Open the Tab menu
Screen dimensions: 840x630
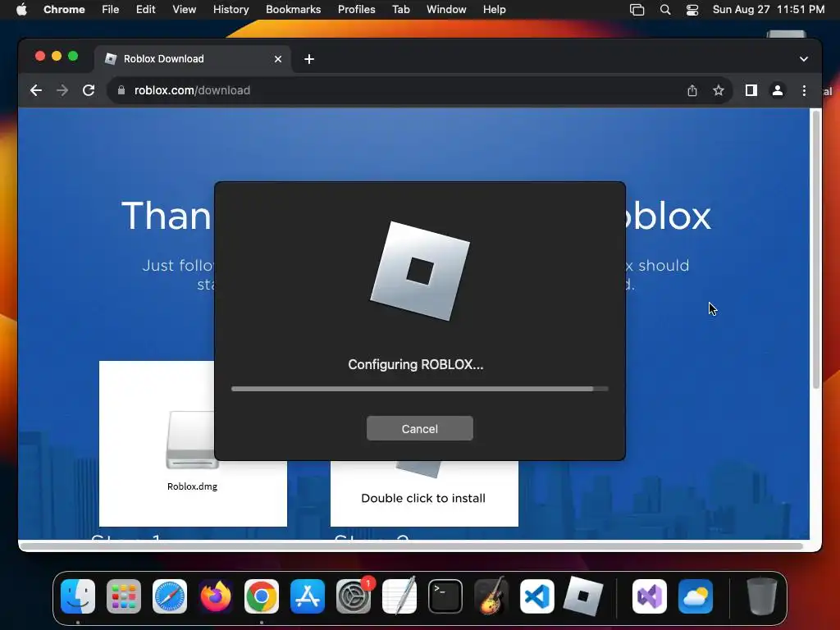point(400,10)
